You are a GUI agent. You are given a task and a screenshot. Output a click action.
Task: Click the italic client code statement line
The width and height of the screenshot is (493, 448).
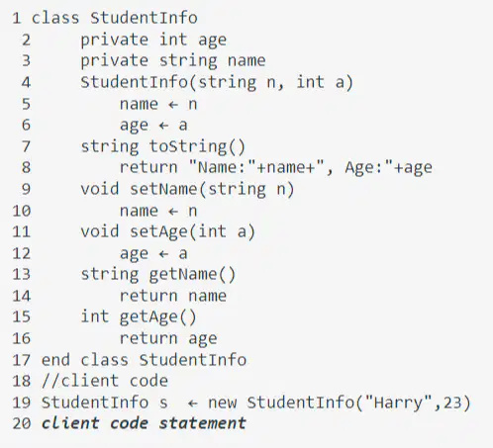coord(144,423)
